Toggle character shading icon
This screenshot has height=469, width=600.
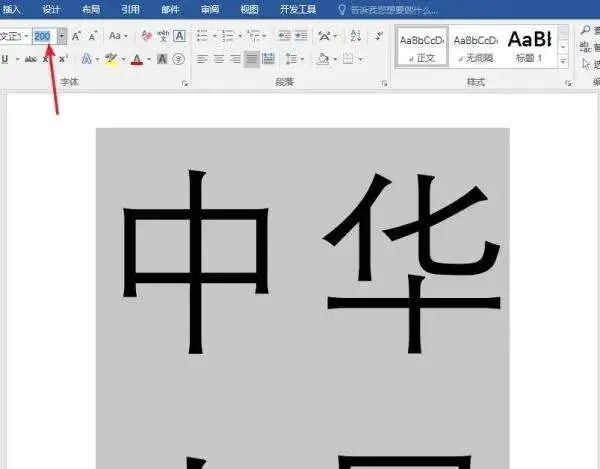pyautogui.click(x=162, y=59)
